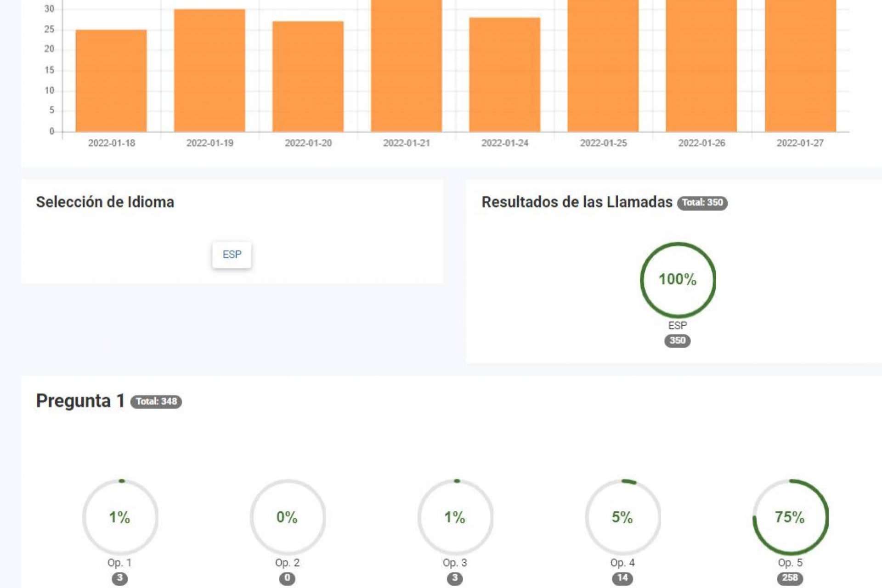Click the orange bar for 2022-01-20
This screenshot has height=588, width=882.
click(x=308, y=76)
